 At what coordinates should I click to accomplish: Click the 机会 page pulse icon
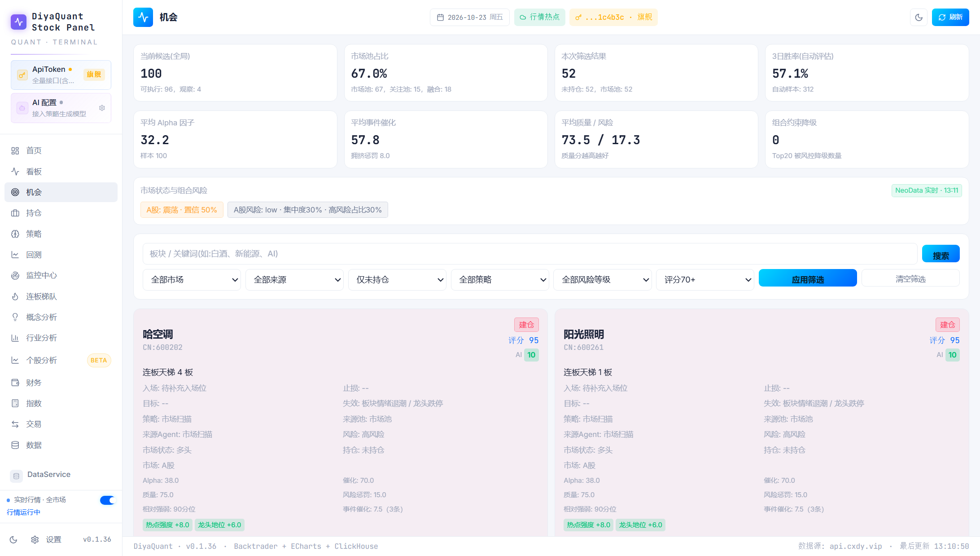pos(143,17)
